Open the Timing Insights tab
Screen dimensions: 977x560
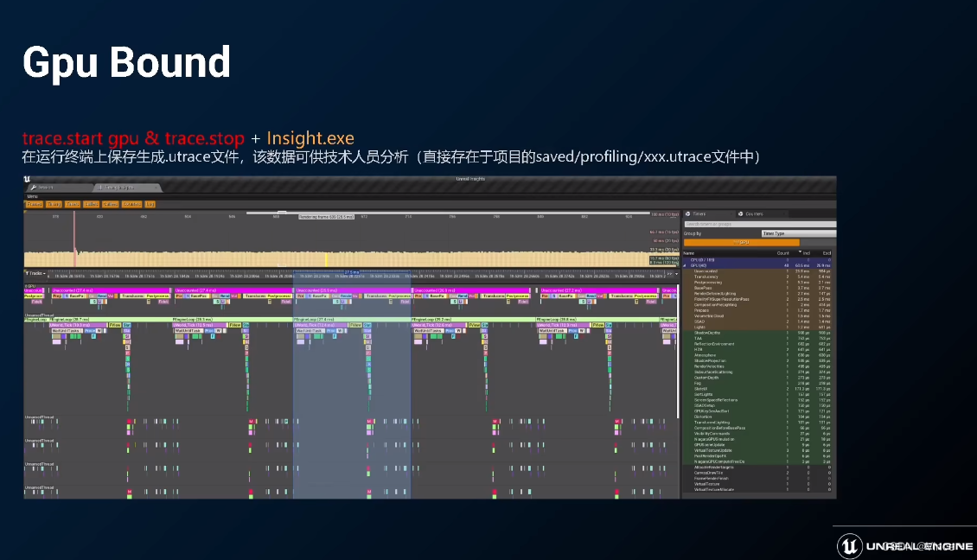[x=127, y=188]
